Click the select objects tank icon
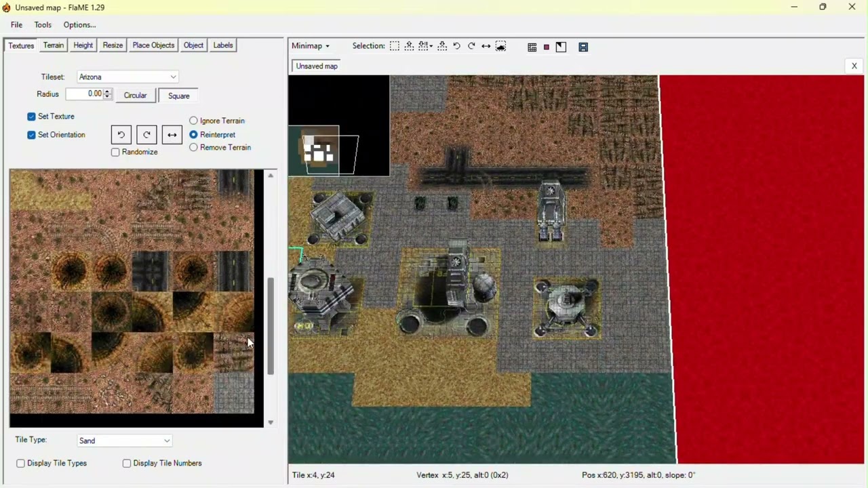Viewport: 868px width, 488px height. [x=501, y=46]
